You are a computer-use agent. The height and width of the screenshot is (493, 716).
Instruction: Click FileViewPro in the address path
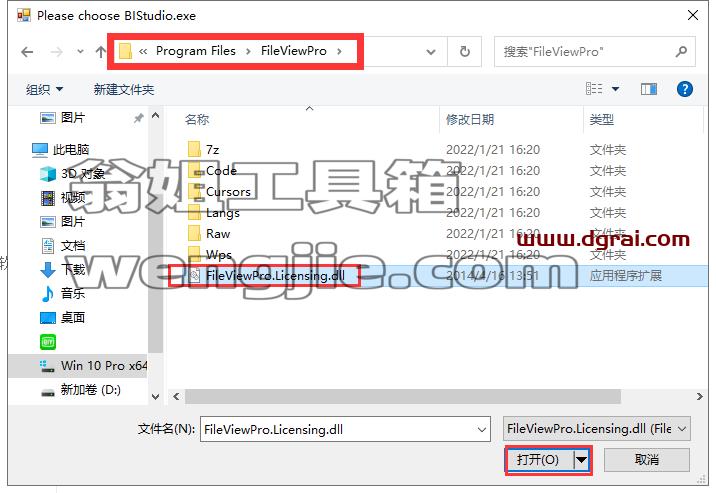coord(294,51)
